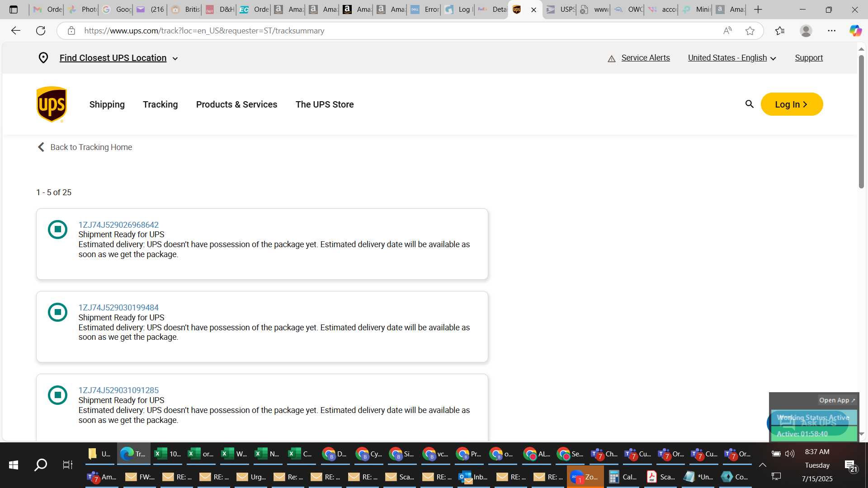Open the Edge taskbar window labeled Tr...
Image resolution: width=868 pixels, height=488 pixels.
tap(134, 454)
